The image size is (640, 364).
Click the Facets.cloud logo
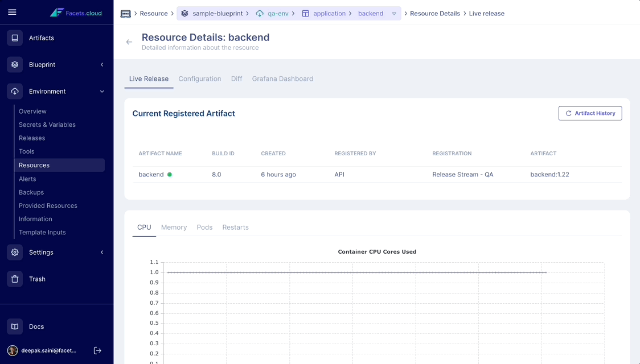[x=76, y=13]
